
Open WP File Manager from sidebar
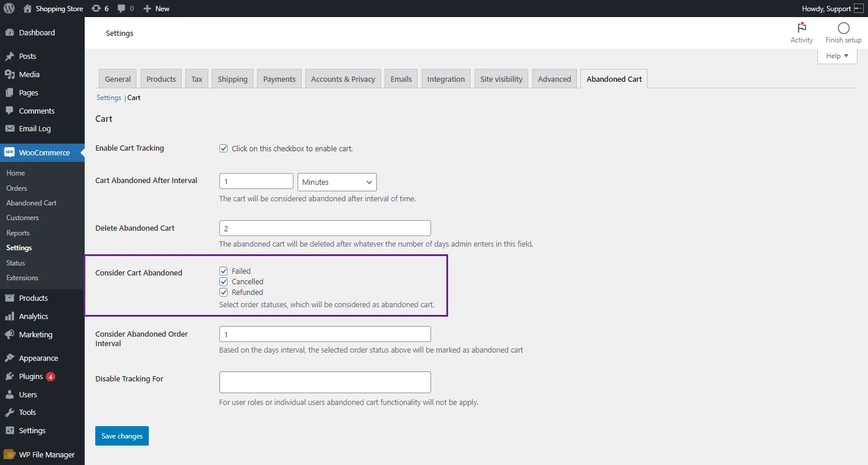[x=46, y=455]
